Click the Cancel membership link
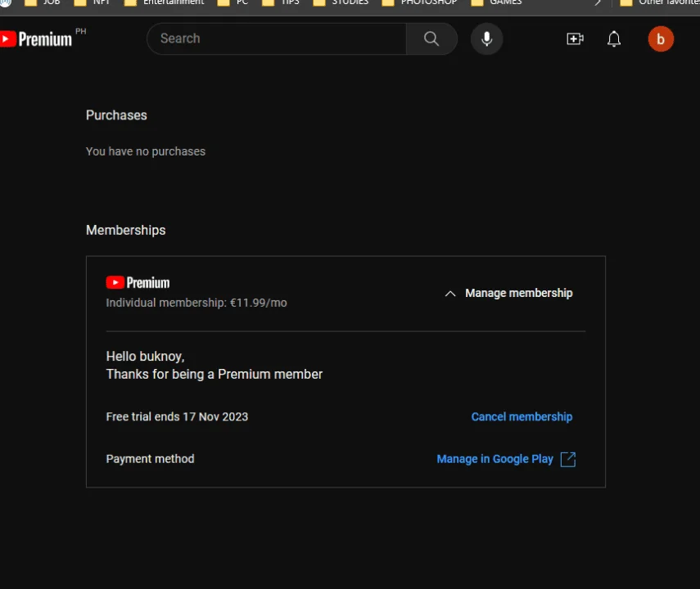Image resolution: width=700 pixels, height=589 pixels. [522, 416]
